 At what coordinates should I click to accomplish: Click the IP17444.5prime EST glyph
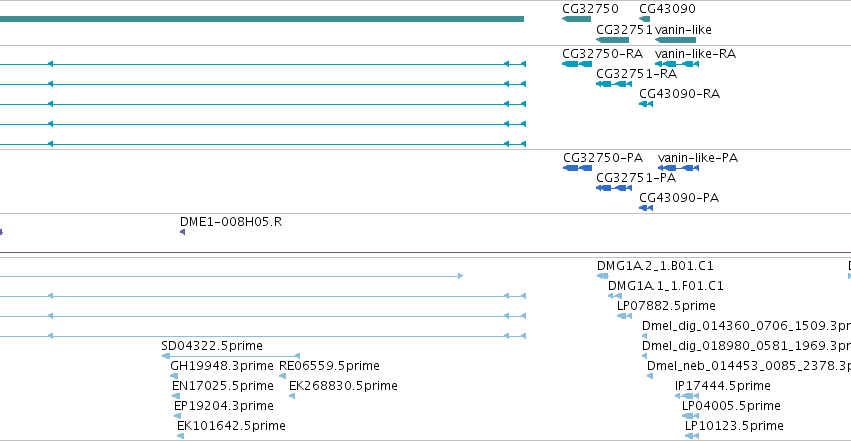[687, 396]
